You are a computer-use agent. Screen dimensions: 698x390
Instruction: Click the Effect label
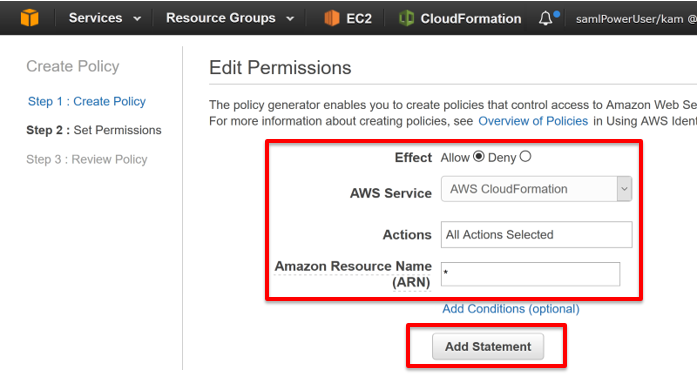413,158
